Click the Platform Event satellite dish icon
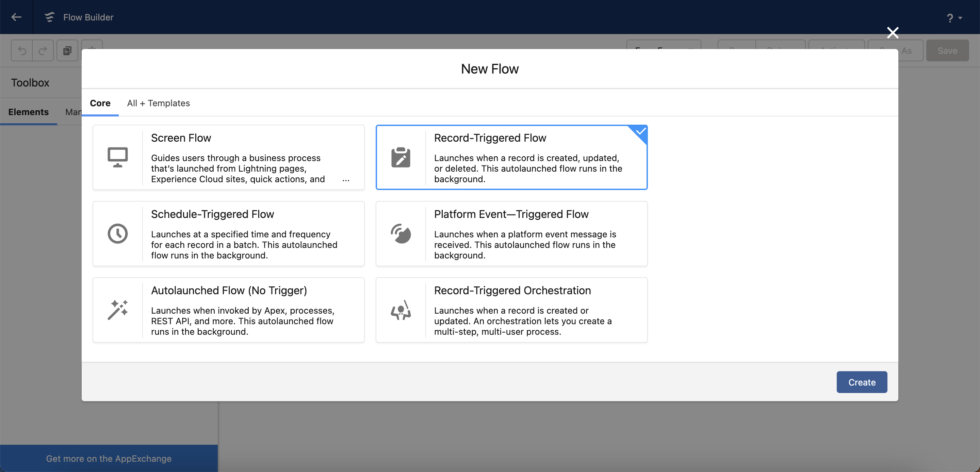 pyautogui.click(x=401, y=233)
